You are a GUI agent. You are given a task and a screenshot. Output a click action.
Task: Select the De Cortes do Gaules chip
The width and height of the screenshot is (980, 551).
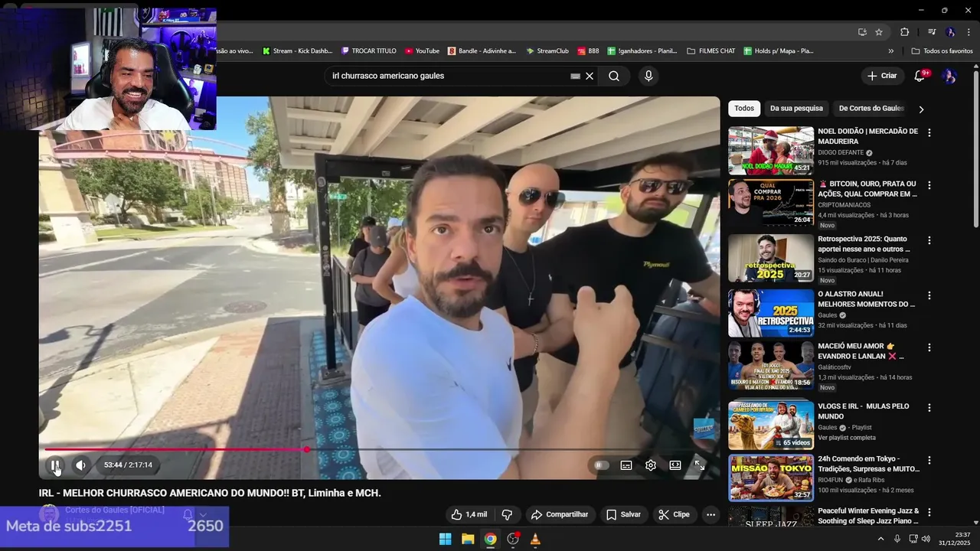coord(871,108)
